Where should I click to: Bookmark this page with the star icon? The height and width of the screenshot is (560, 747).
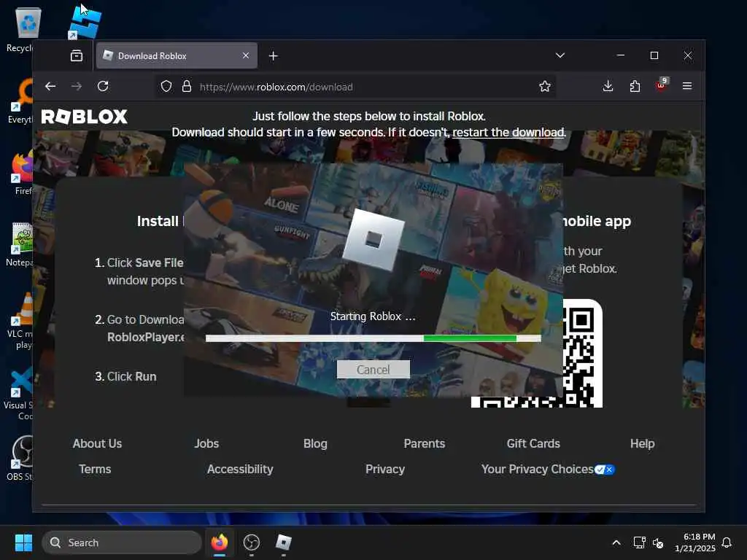[x=544, y=86]
